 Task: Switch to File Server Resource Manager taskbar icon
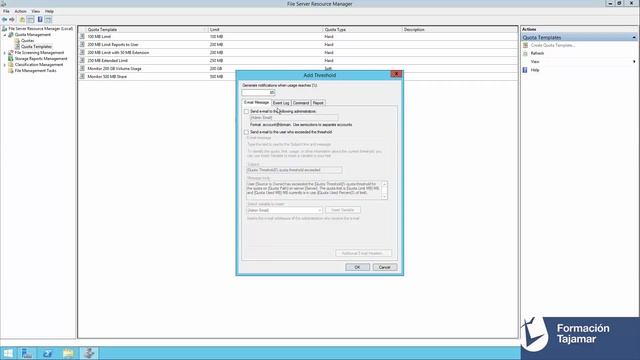[89, 353]
